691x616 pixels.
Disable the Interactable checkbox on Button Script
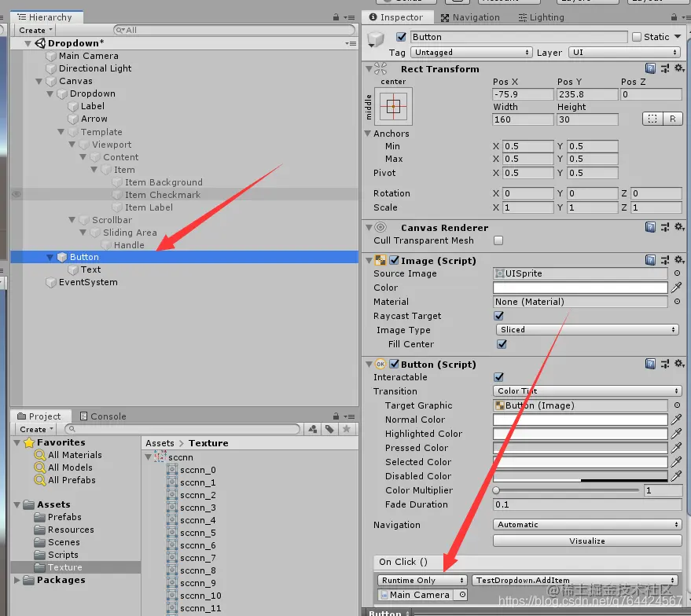point(498,377)
